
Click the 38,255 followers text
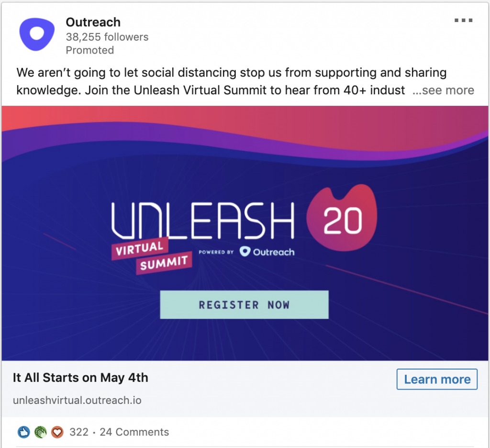[106, 36]
